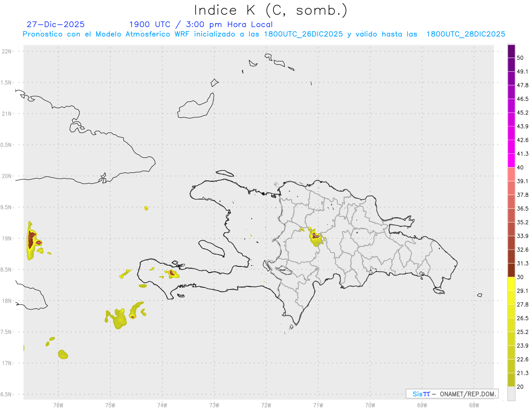Click the '29.1' color scale value
Image resolution: width=532 pixels, height=411 pixels.
(x=523, y=291)
